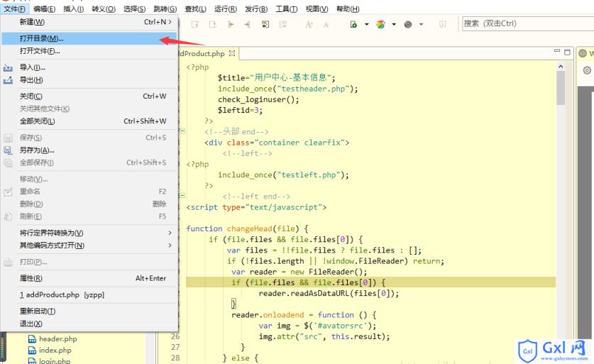Click the 另存为 (Save As) disk icon
This screenshot has height=364, width=594.
point(9,150)
